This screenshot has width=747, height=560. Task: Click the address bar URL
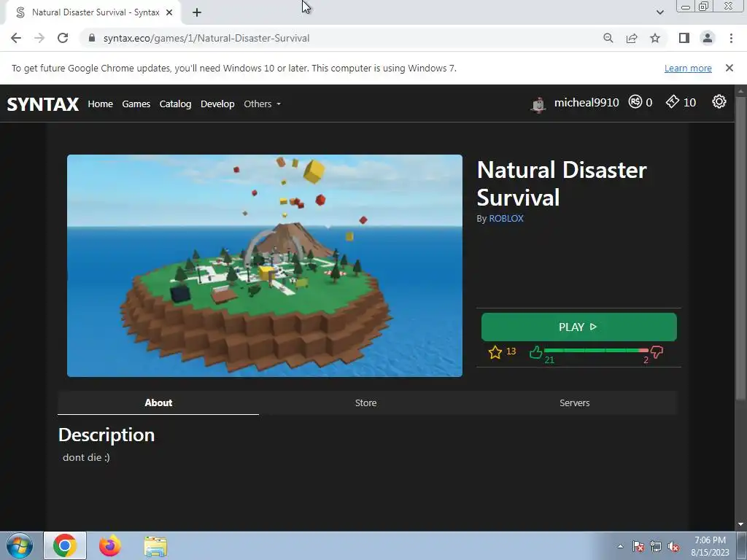click(x=206, y=38)
